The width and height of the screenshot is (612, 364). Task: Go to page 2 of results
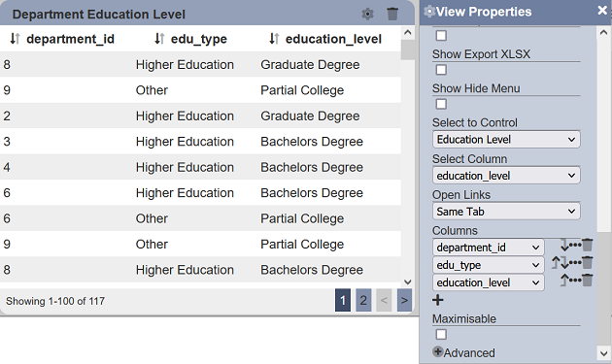tap(363, 300)
